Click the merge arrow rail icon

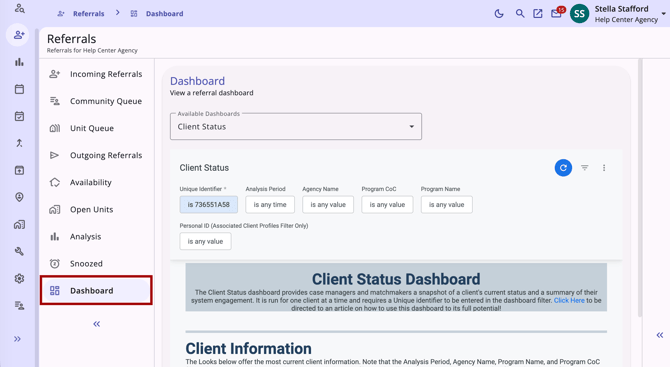pos(19,143)
